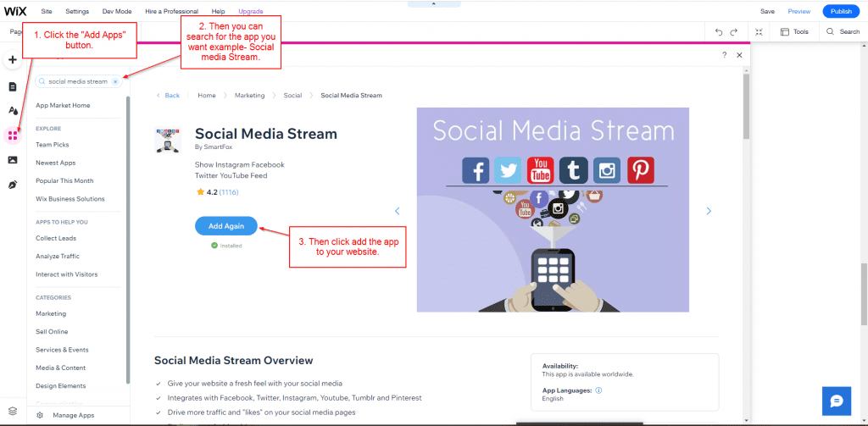Click the Add Again button

tap(226, 226)
